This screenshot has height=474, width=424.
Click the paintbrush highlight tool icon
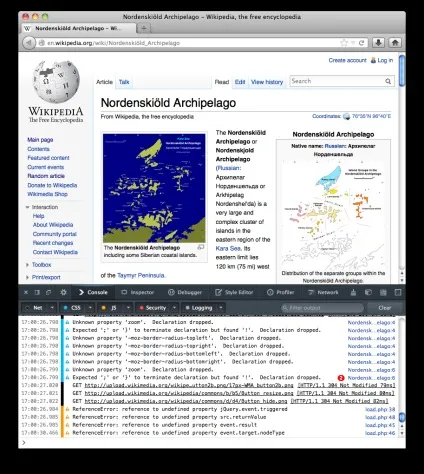point(353,292)
